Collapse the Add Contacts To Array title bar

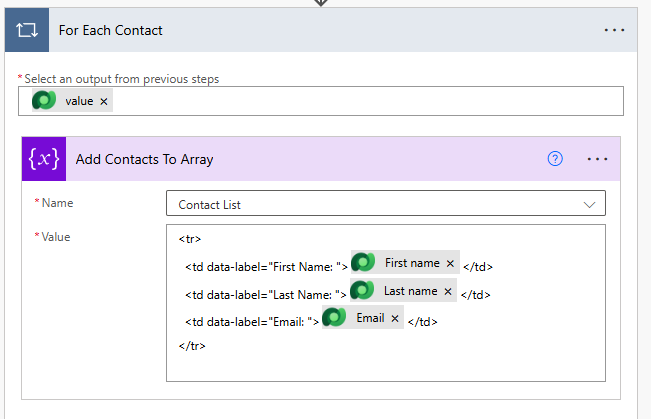pyautogui.click(x=144, y=159)
